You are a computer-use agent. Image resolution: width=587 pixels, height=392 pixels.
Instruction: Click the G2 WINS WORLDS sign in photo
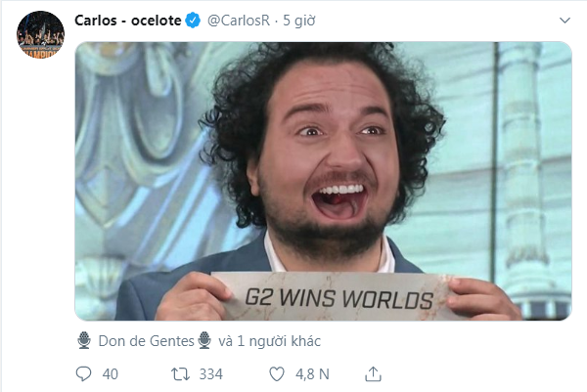coord(339,297)
